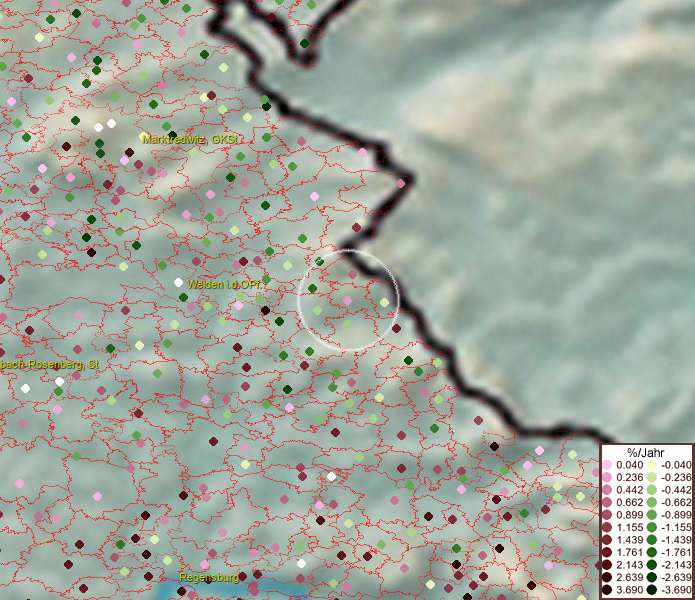Select the -0.899 legend swatch

click(x=652, y=515)
